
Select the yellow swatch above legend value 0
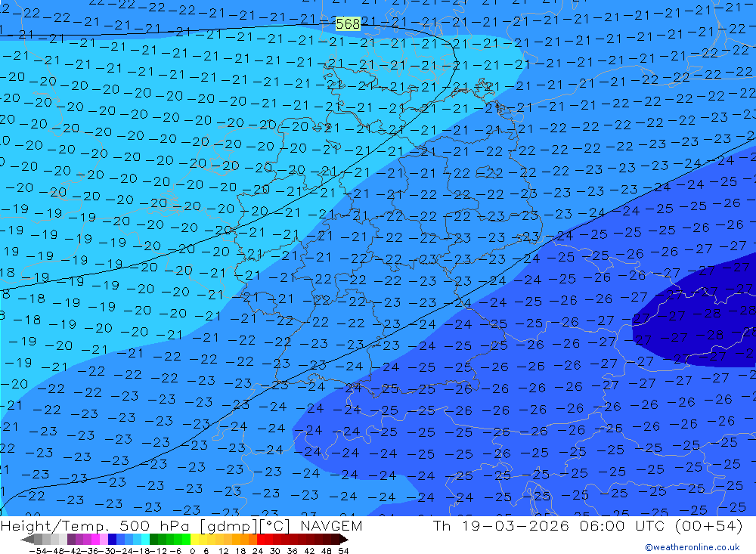click(195, 539)
